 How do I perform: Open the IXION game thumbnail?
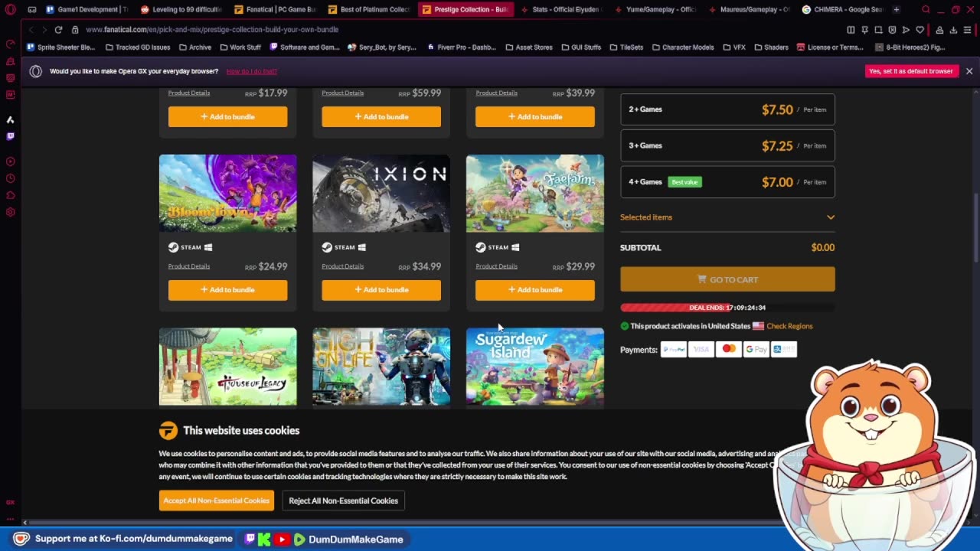(381, 193)
